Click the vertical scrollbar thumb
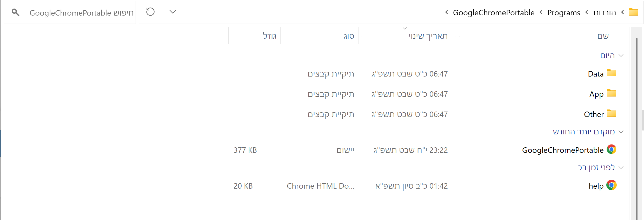Image resolution: width=644 pixels, height=220 pixels. (x=637, y=128)
